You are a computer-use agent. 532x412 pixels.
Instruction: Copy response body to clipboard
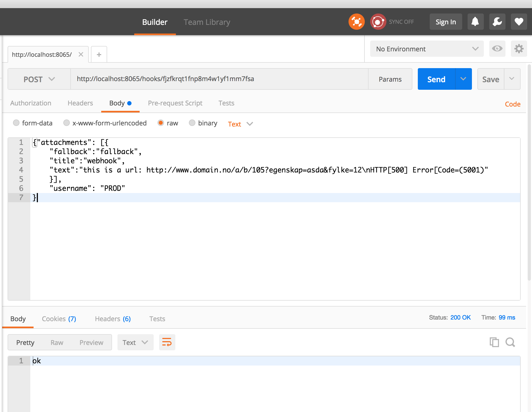pyautogui.click(x=494, y=342)
